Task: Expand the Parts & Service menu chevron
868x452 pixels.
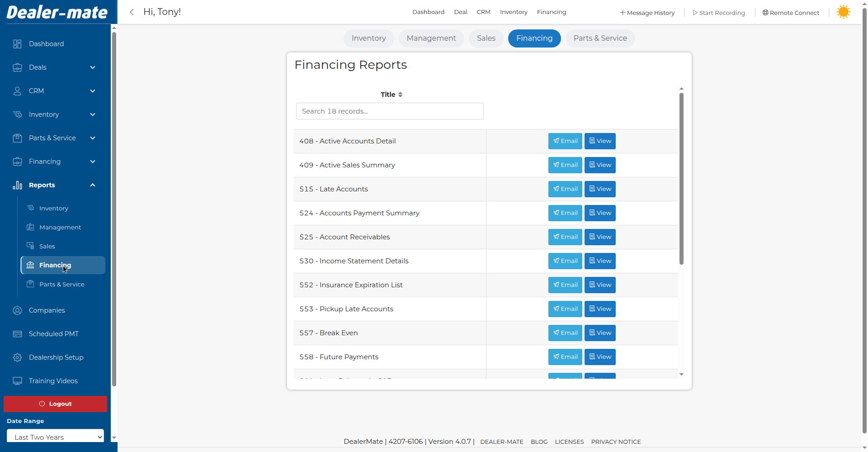Action: pos(93,138)
